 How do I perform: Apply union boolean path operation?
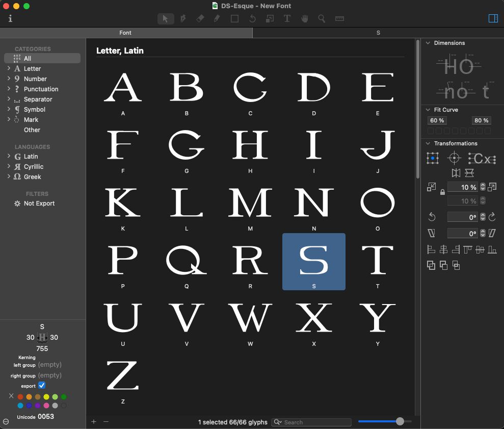click(431, 265)
